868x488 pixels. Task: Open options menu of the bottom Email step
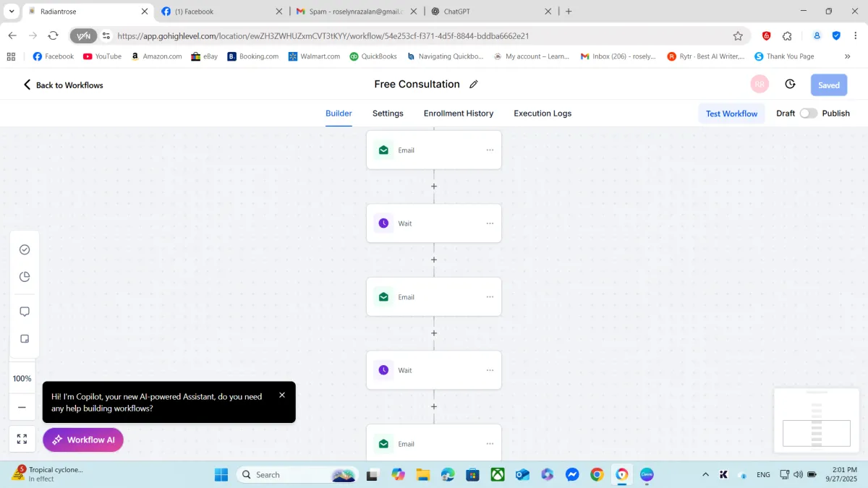[x=490, y=444]
